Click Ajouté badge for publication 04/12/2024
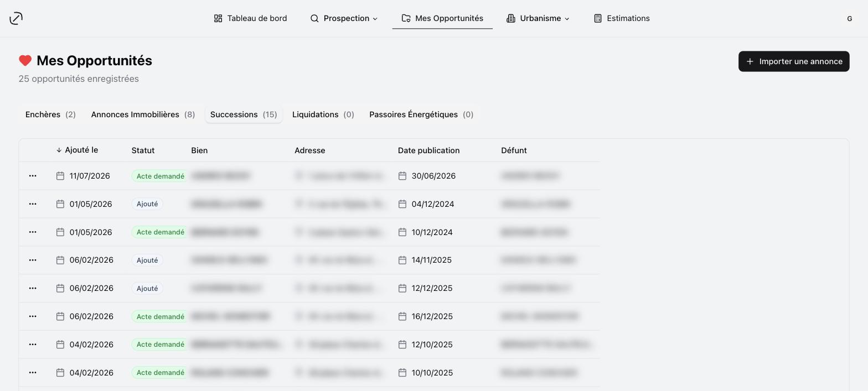This screenshot has width=868, height=391. [x=147, y=204]
